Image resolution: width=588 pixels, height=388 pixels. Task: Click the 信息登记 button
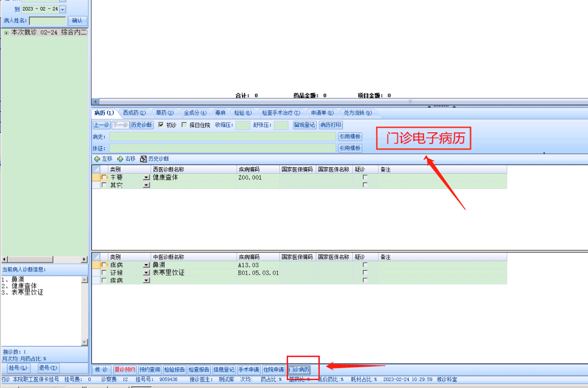coord(224,370)
